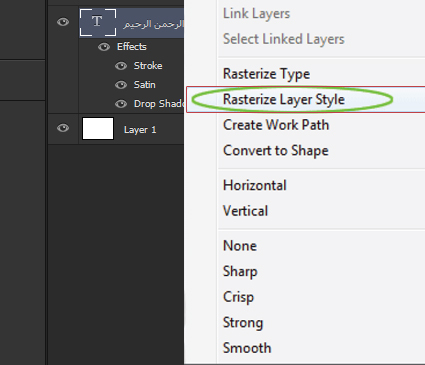The width and height of the screenshot is (425, 365).
Task: Select Strong anti-aliasing option
Action: click(243, 323)
